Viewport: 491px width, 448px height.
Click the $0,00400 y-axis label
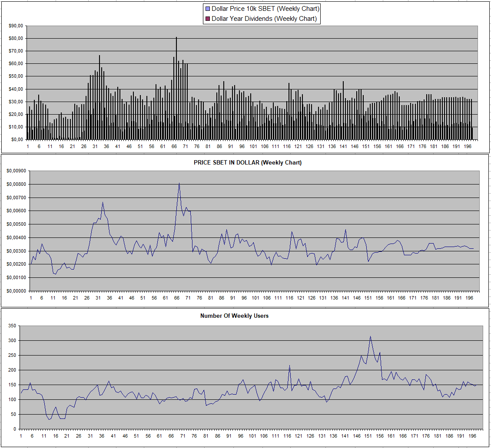tap(16, 238)
